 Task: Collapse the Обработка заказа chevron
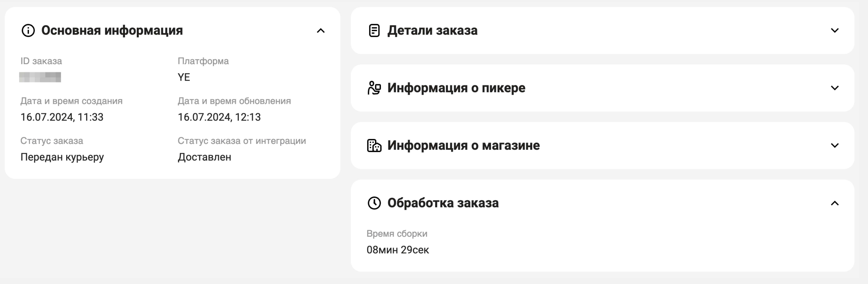click(835, 203)
